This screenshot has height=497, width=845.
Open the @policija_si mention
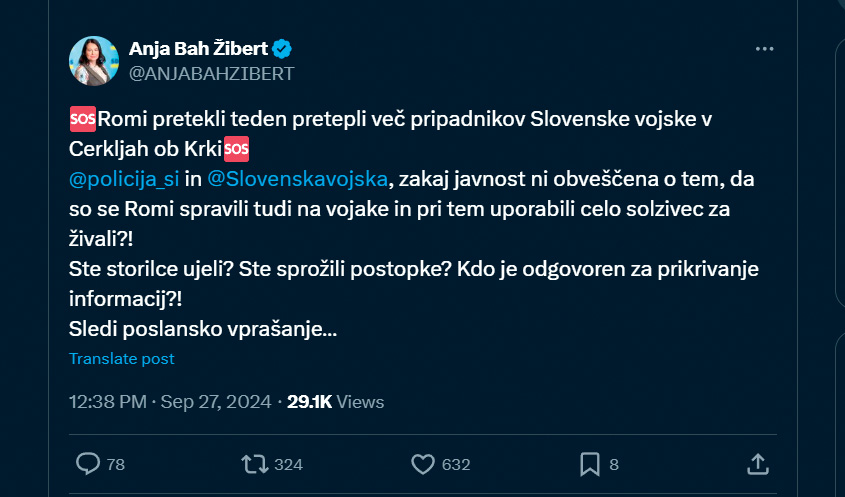pos(125,178)
